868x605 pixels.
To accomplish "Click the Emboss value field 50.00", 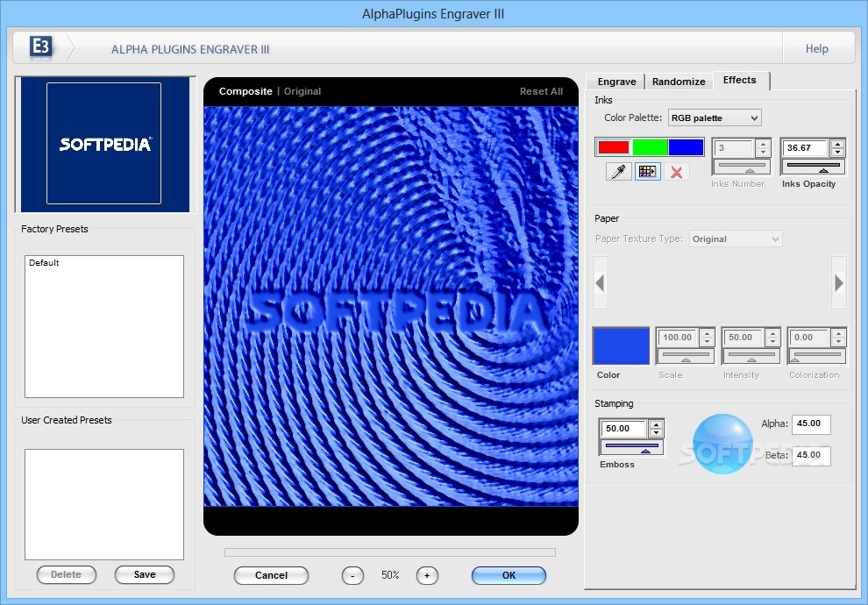I will [624, 429].
